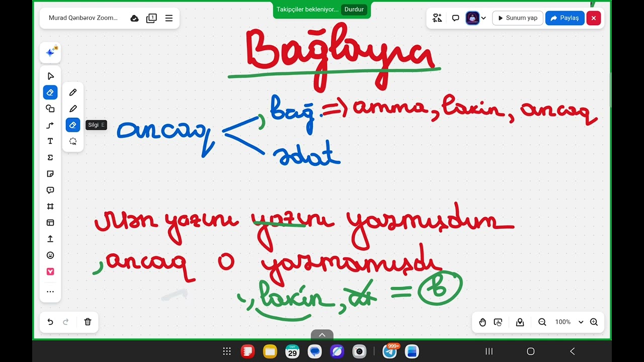Expand the bottom panel chevron

322,335
